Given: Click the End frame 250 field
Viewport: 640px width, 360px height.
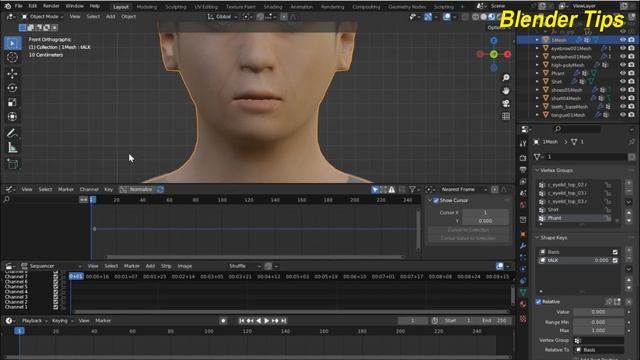Looking at the screenshot, I should pos(494,321).
